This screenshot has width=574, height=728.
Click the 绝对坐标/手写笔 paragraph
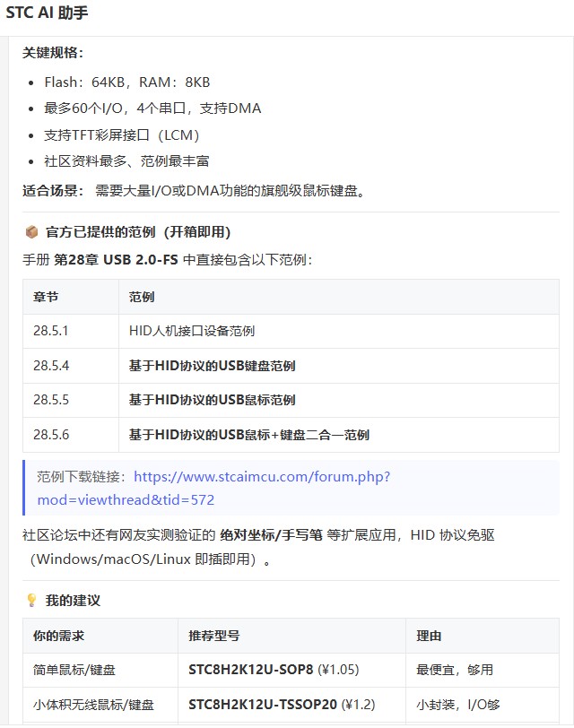click(x=258, y=547)
